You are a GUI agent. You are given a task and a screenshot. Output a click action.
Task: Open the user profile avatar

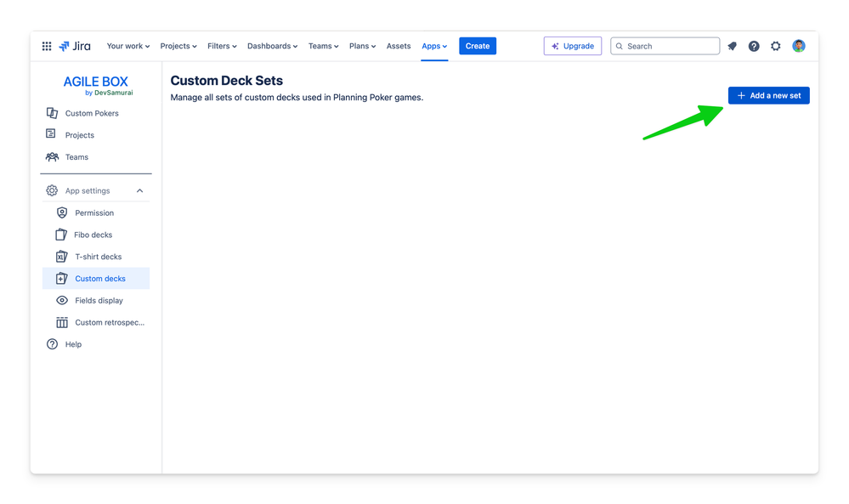[x=799, y=46]
